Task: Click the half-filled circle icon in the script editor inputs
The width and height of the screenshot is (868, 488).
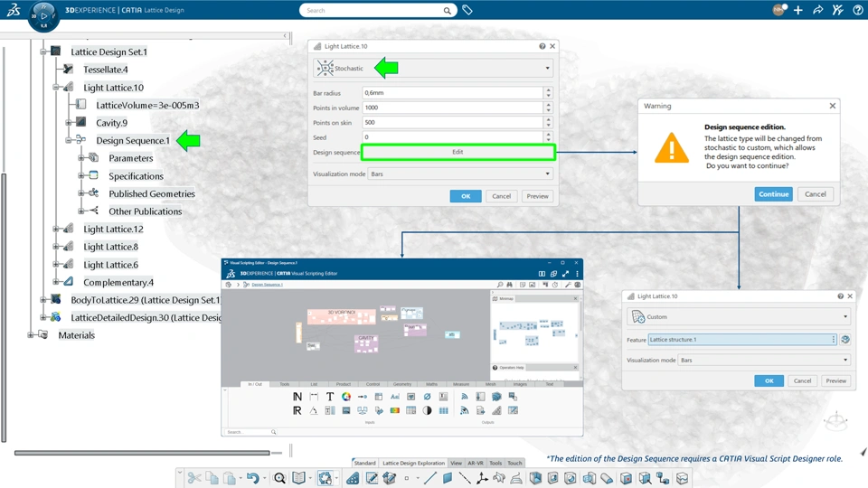Action: (x=427, y=410)
